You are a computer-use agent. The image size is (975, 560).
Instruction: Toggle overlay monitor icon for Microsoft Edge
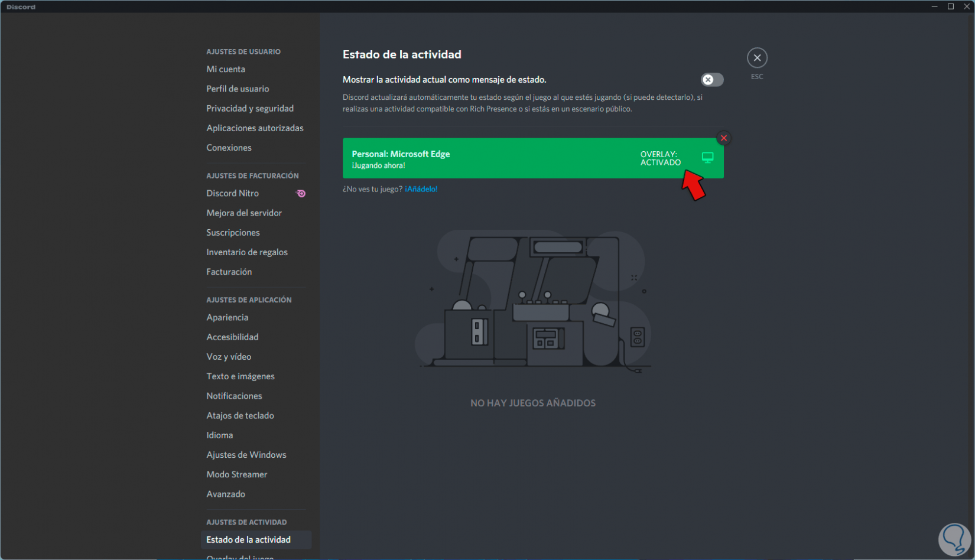[x=707, y=158]
